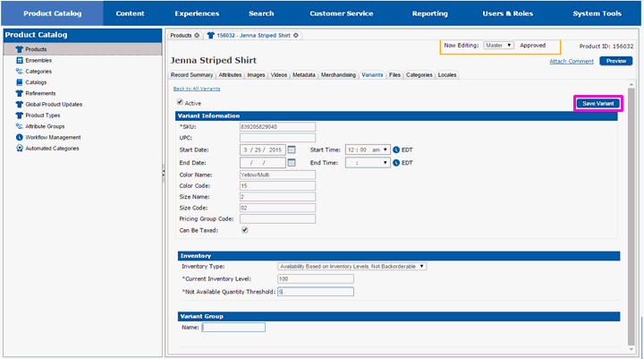Click the Variant Group Name field
The height and width of the screenshot is (359, 644).
233,328
